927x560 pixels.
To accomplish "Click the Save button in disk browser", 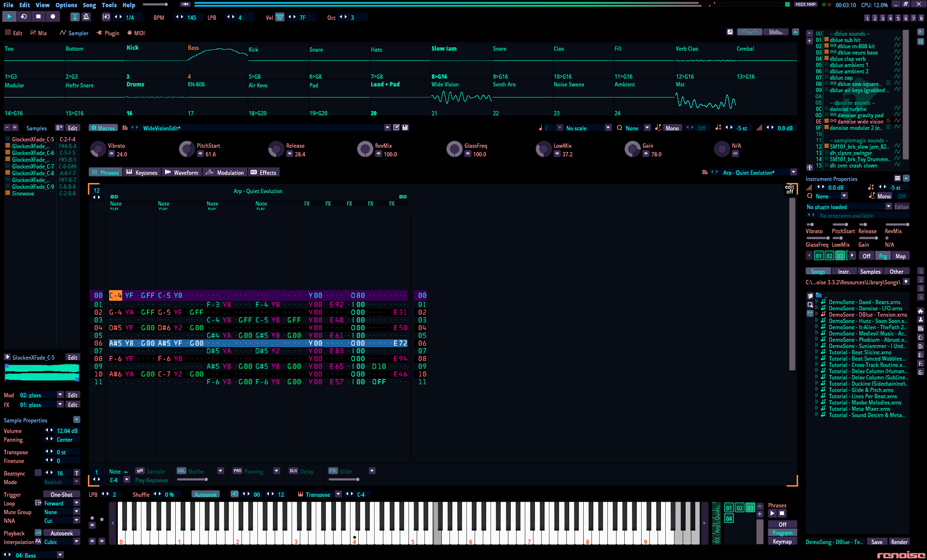I will (877, 542).
